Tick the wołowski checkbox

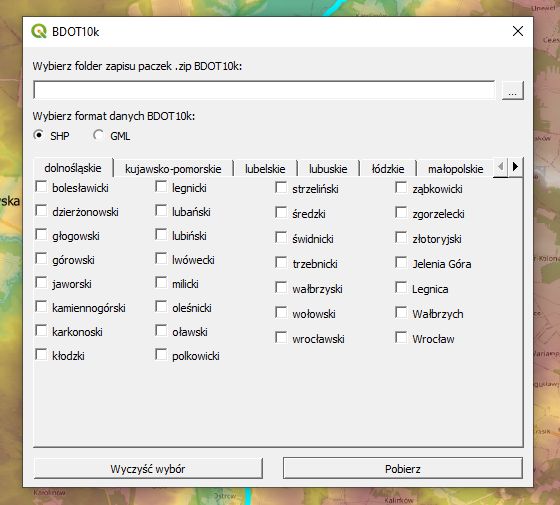(281, 312)
